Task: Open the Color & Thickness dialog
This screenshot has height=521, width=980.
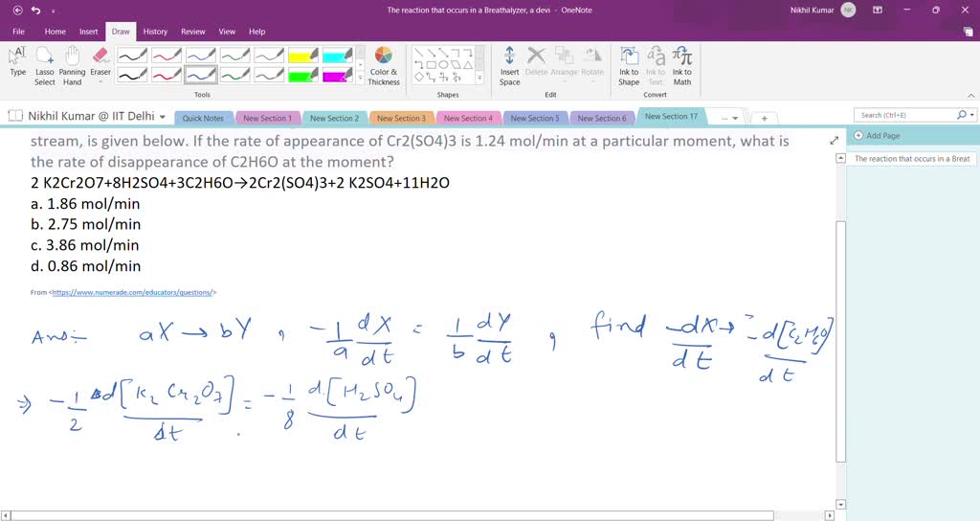Action: 383,65
